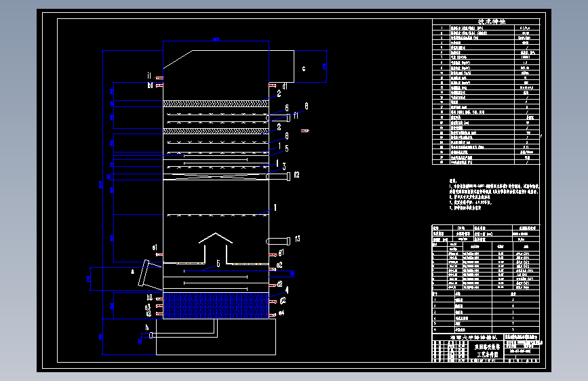Image resolution: width=588 pixels, height=381 pixels.
Task: Click the nozzle label b2
Action: coord(150,298)
